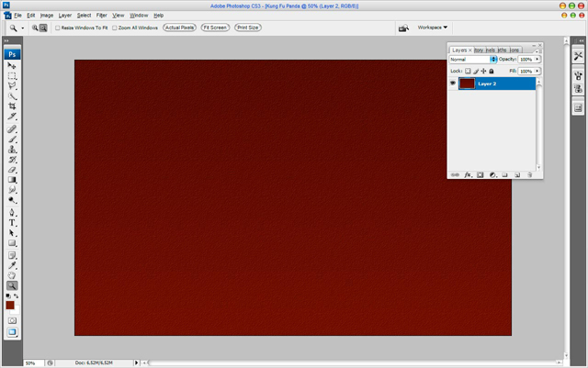Select the Blur tool

click(x=12, y=190)
